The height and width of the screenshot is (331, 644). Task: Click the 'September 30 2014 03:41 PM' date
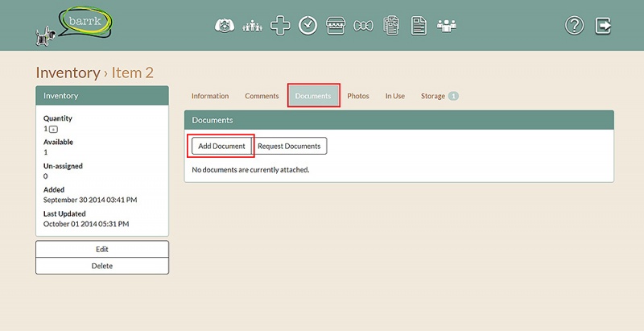pyautogui.click(x=90, y=200)
